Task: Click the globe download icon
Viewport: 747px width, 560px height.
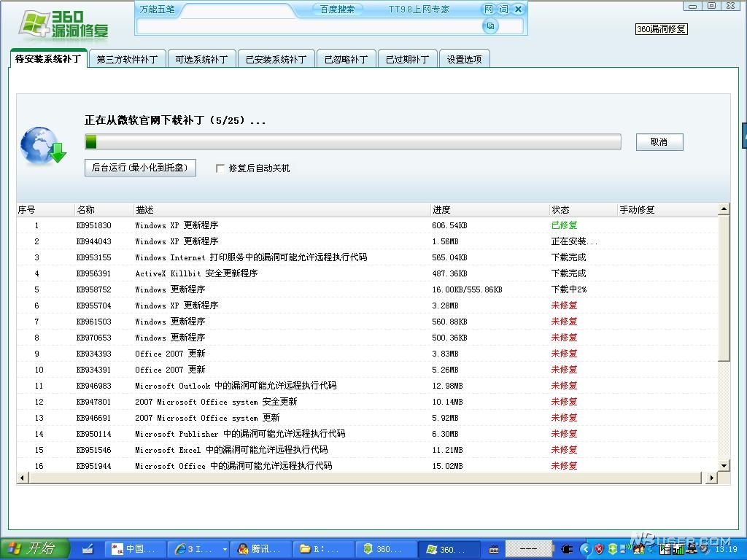Action: [x=43, y=146]
